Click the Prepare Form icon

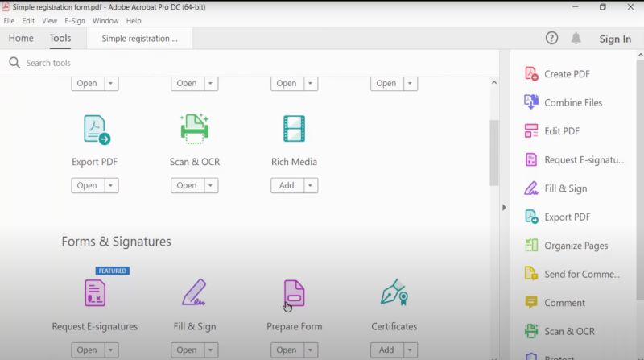coord(294,293)
